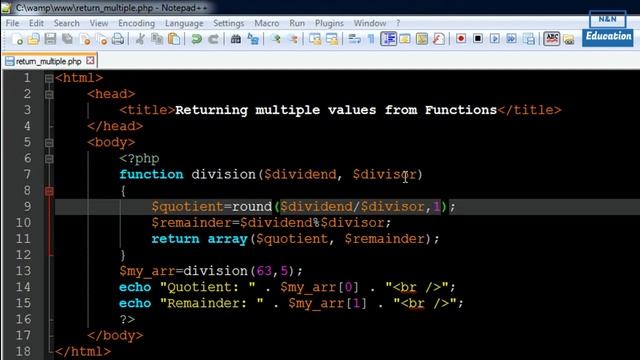
Task: Toggle the indent guide toolbar button
Action: pyautogui.click(x=388, y=39)
